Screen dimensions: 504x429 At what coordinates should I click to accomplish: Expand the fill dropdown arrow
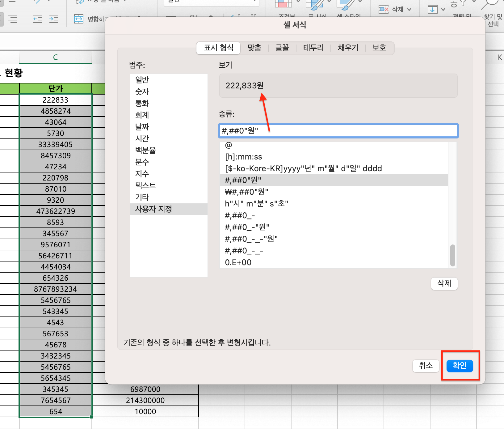(x=443, y=10)
